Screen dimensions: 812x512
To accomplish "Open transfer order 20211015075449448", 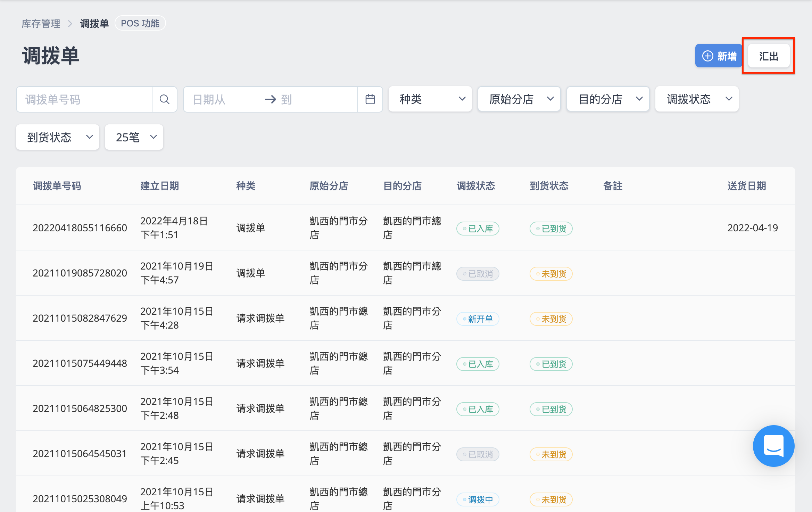I will click(80, 363).
